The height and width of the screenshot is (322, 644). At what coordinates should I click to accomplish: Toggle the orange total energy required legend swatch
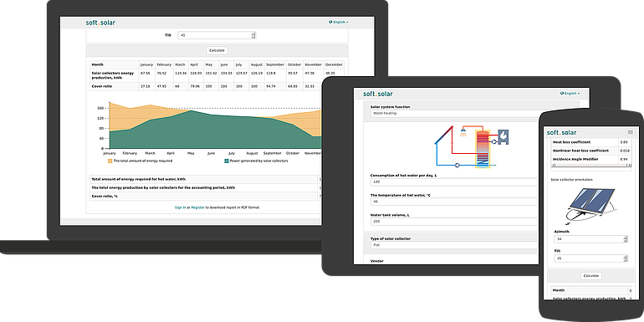pos(110,161)
